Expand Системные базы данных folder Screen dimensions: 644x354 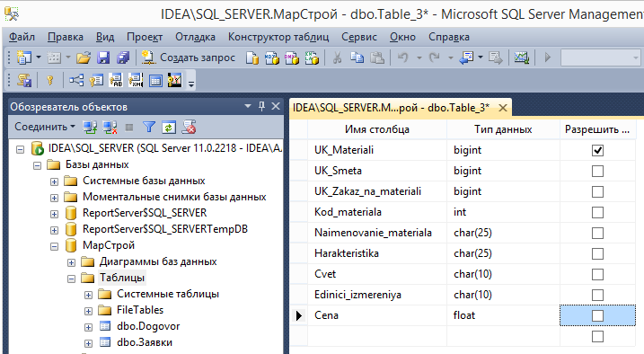click(54, 181)
